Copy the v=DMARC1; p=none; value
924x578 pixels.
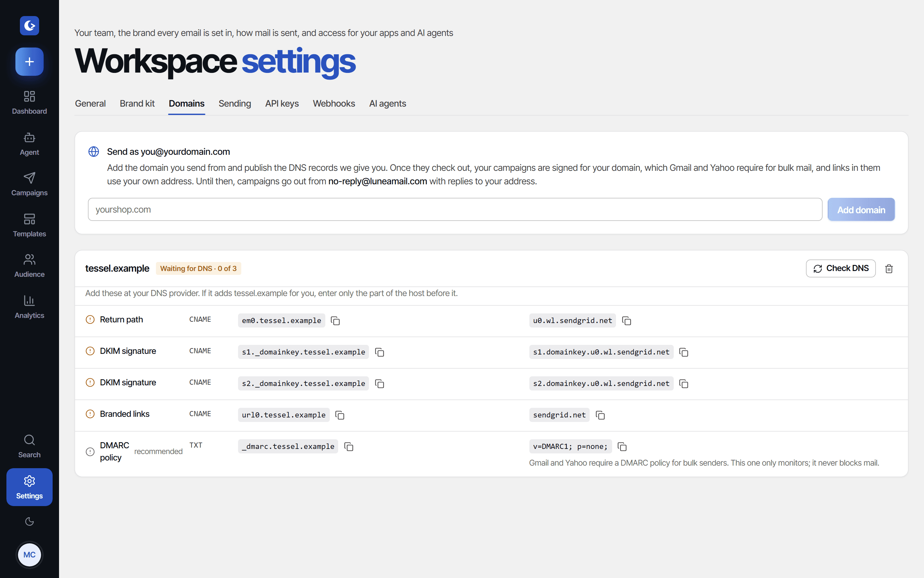(x=622, y=446)
